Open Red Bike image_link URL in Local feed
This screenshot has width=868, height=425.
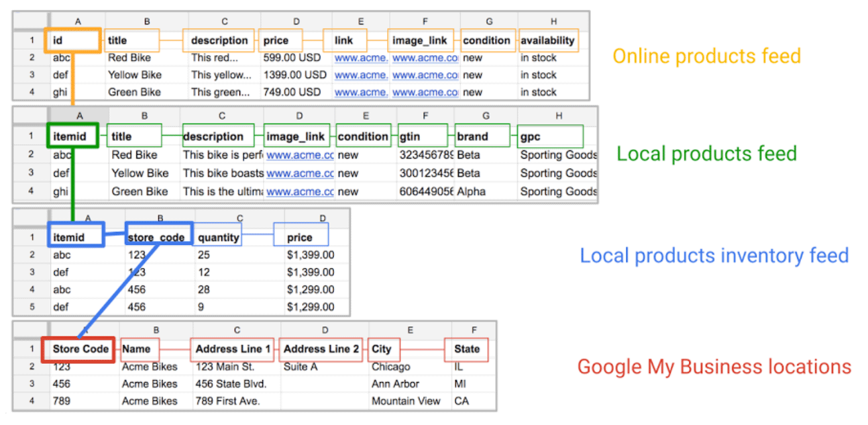pos(300,155)
